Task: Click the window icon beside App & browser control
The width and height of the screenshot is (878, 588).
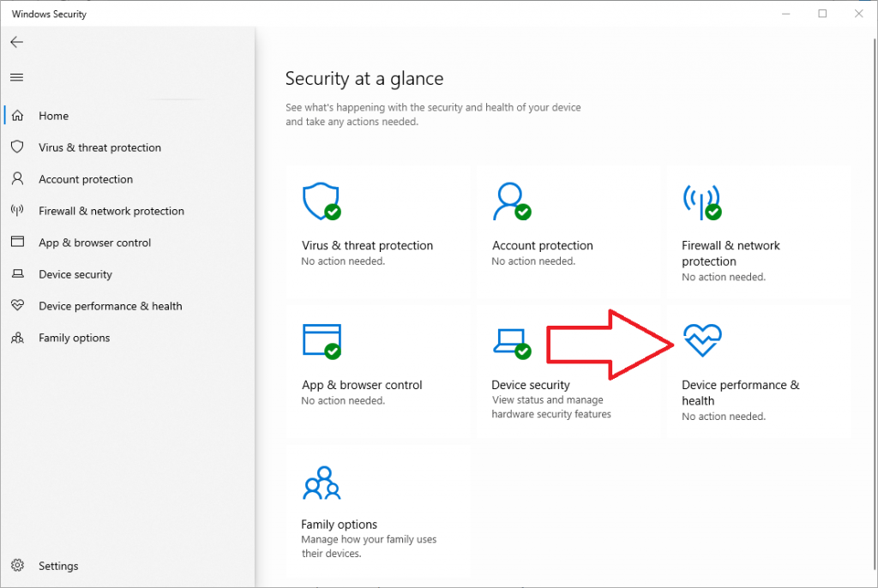Action: pyautogui.click(x=17, y=242)
